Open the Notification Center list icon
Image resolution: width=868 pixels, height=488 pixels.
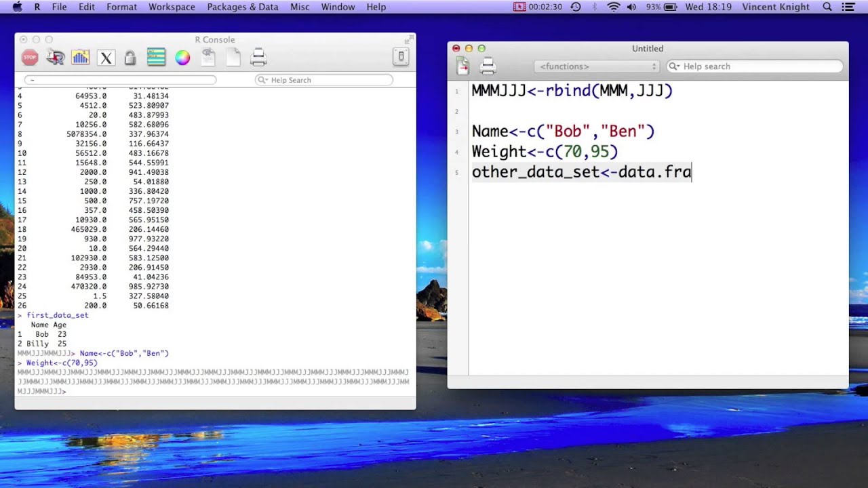[848, 7]
